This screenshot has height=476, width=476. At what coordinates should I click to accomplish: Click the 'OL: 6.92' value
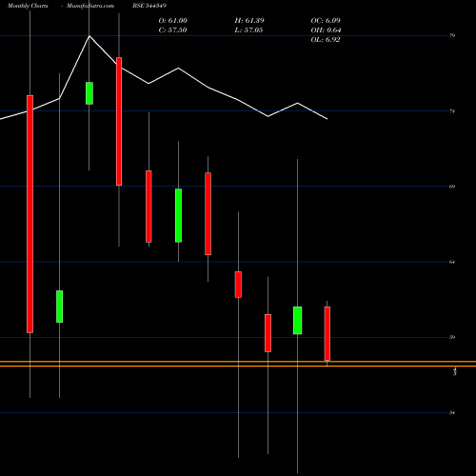tap(326, 40)
